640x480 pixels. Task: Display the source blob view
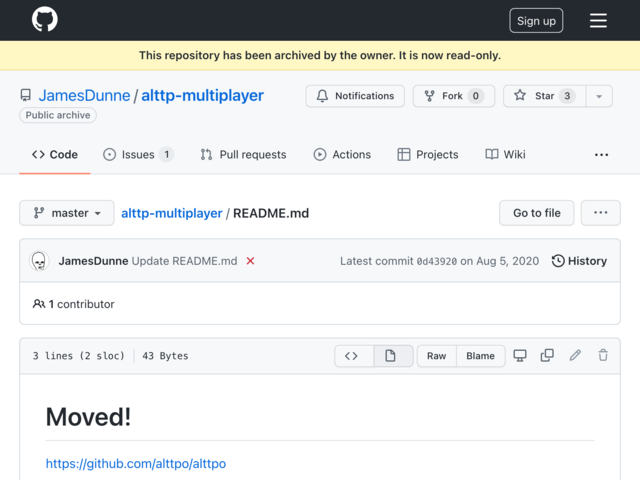coord(354,356)
